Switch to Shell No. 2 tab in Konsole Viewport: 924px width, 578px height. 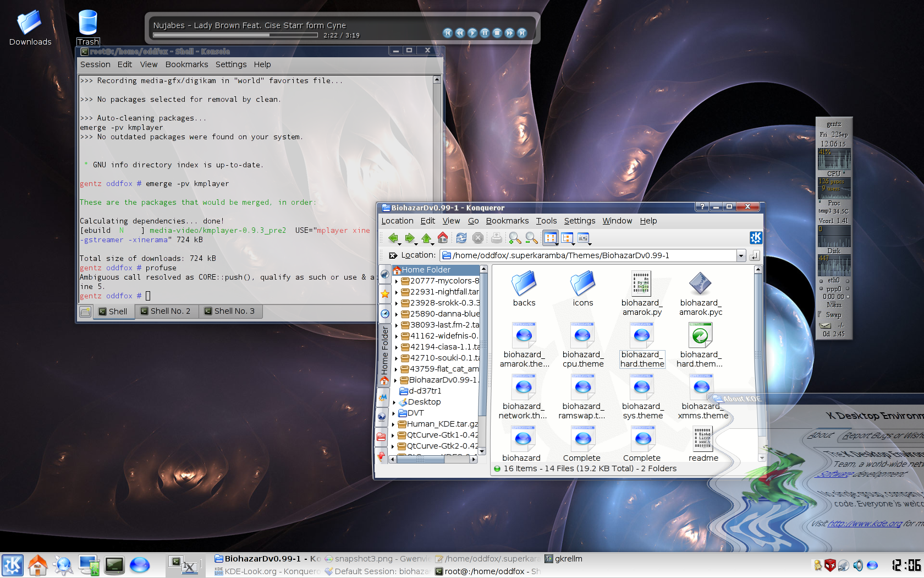pos(166,311)
